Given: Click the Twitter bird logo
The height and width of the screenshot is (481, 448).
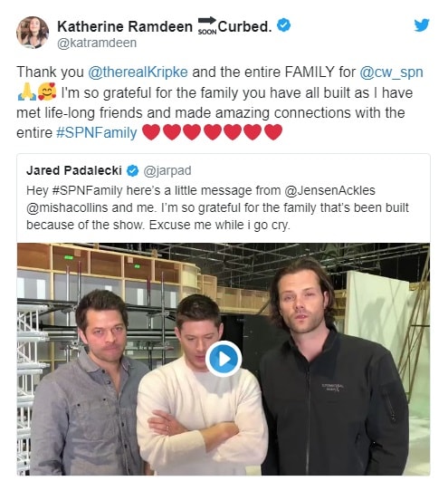Looking at the screenshot, I should [x=422, y=25].
